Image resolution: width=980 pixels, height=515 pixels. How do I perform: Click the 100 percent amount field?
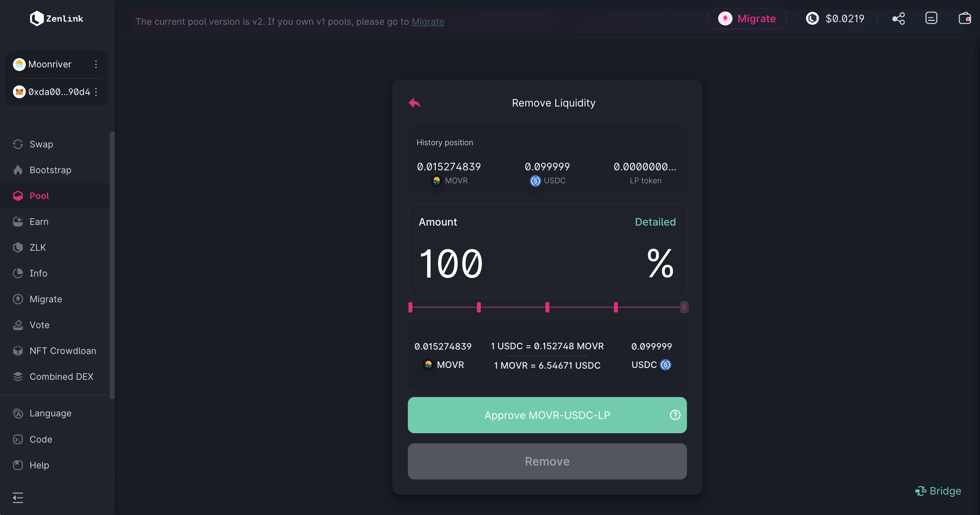tap(451, 263)
